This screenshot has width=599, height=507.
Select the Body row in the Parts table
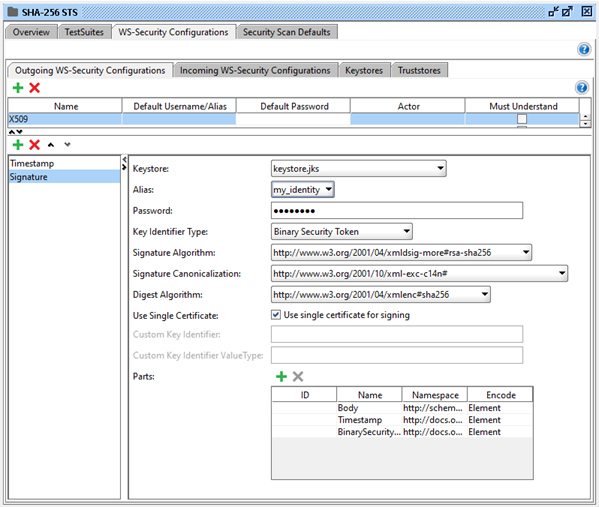tap(402, 408)
